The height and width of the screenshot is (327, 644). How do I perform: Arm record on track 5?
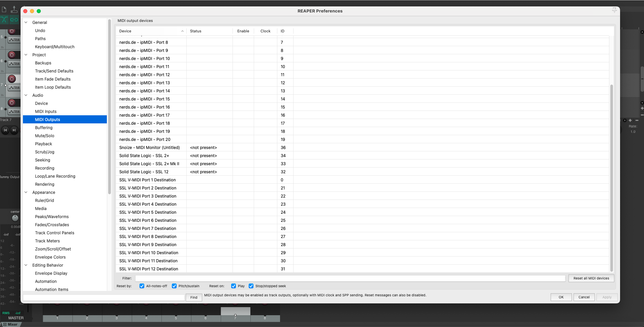coord(12,31)
